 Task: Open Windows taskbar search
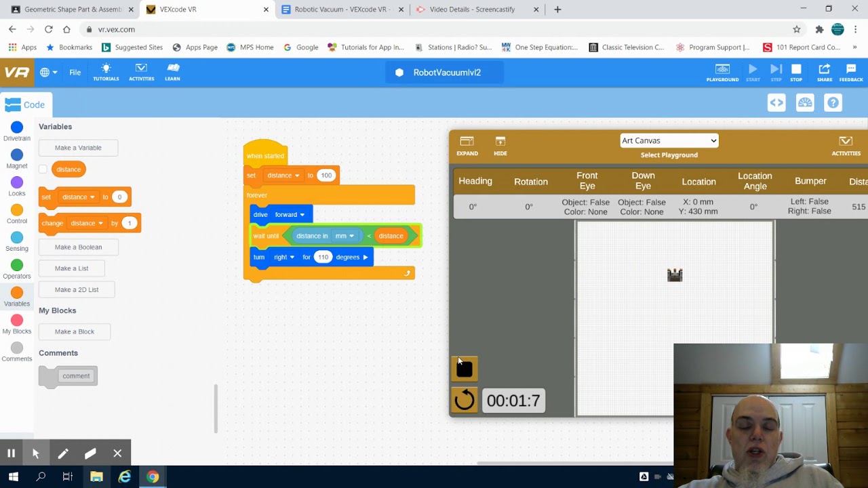click(x=41, y=476)
